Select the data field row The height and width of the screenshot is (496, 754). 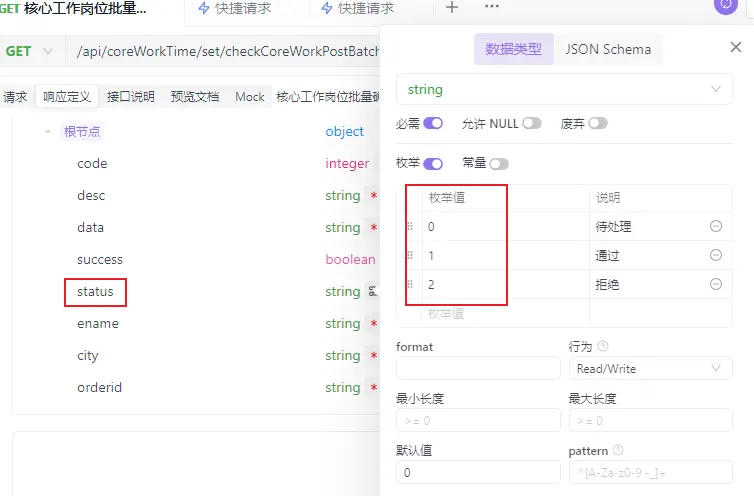click(90, 227)
